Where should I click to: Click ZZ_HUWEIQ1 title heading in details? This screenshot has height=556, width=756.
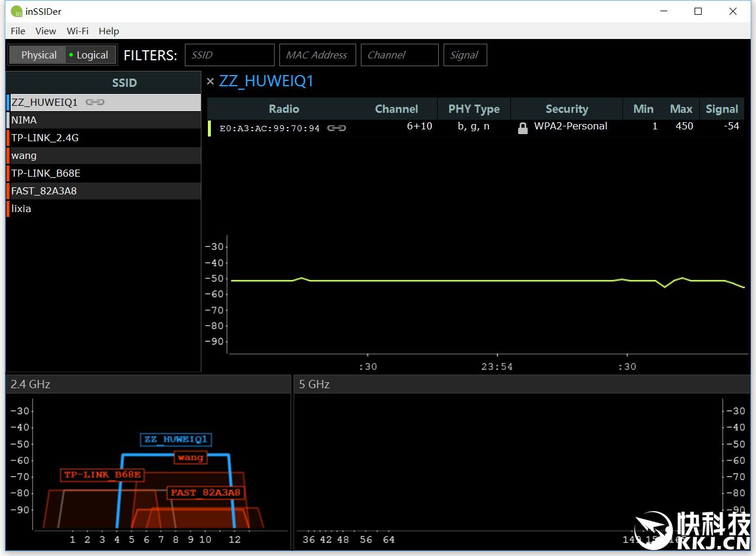(266, 81)
